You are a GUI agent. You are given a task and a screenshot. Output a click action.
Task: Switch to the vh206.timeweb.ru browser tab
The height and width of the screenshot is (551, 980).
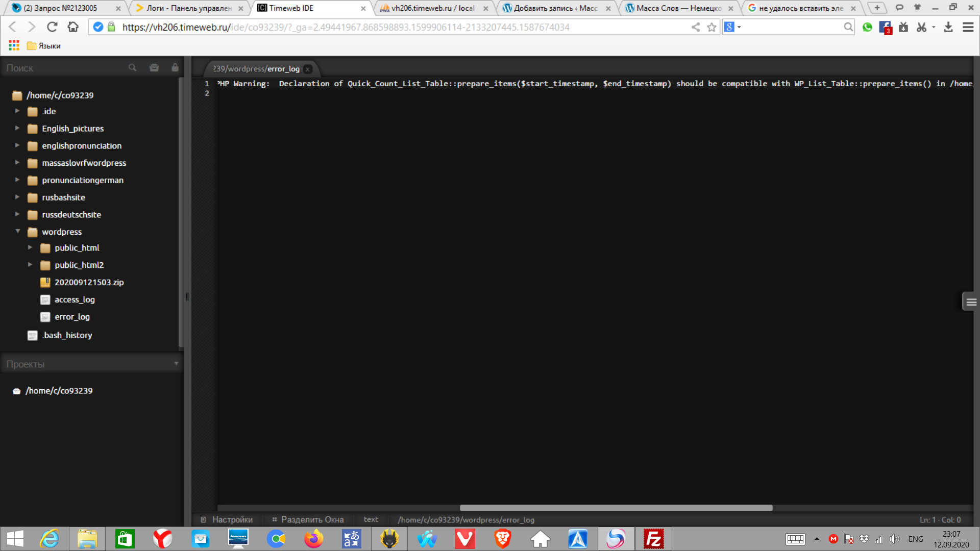coord(432,8)
